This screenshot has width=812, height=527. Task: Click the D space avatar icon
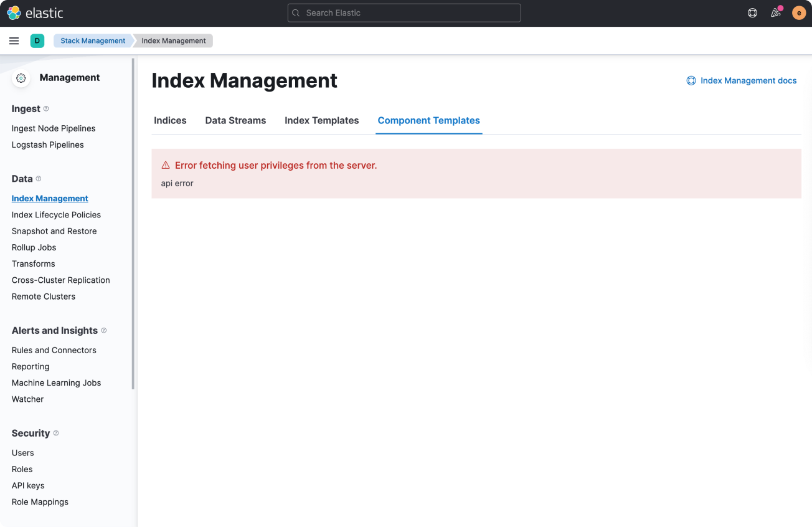(x=37, y=40)
